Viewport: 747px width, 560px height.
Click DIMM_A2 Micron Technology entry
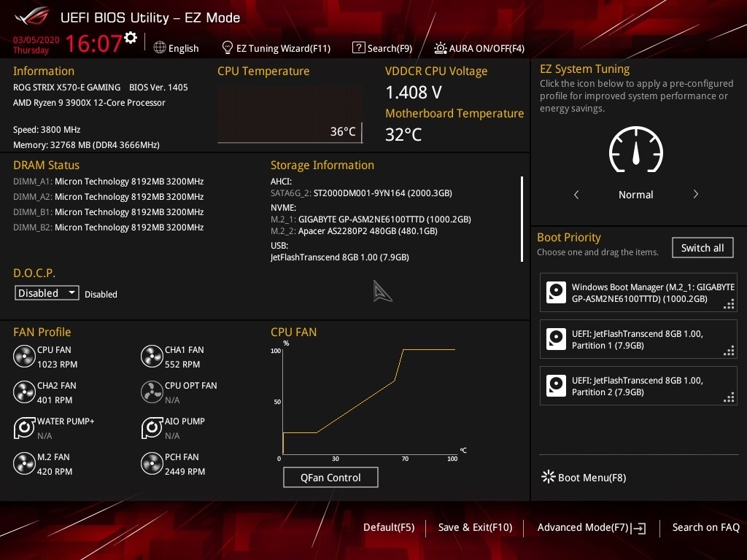coord(108,197)
